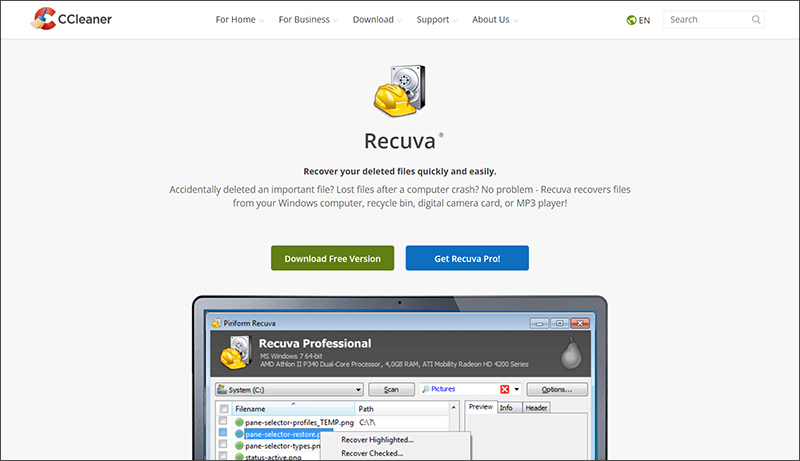Click the globe language icon
This screenshot has height=461, width=800.
pyautogui.click(x=631, y=20)
